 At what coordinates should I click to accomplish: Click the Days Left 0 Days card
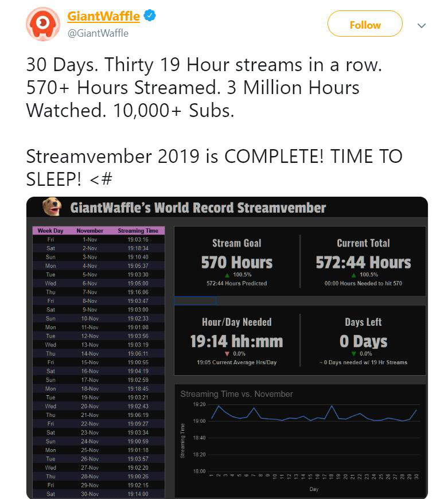click(x=363, y=340)
